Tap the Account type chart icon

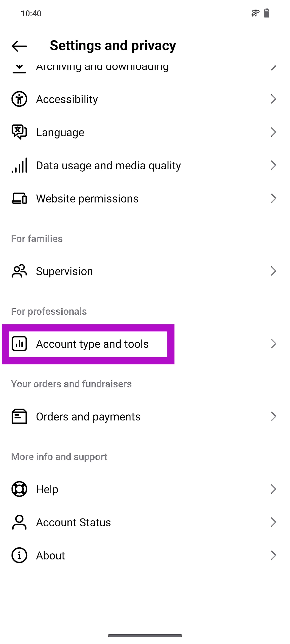coord(19,344)
